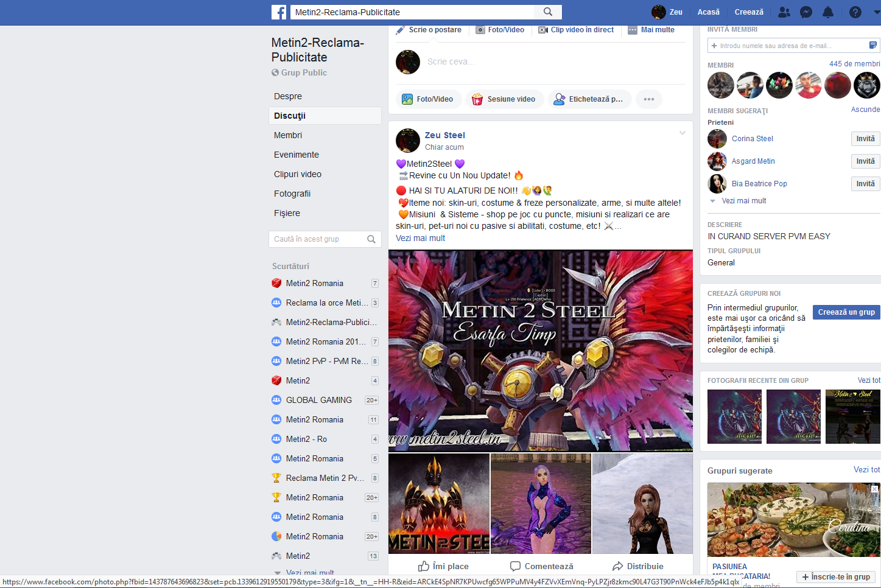Click the contact book icon in invite field
Image resolution: width=881 pixels, height=588 pixels.
(x=872, y=46)
